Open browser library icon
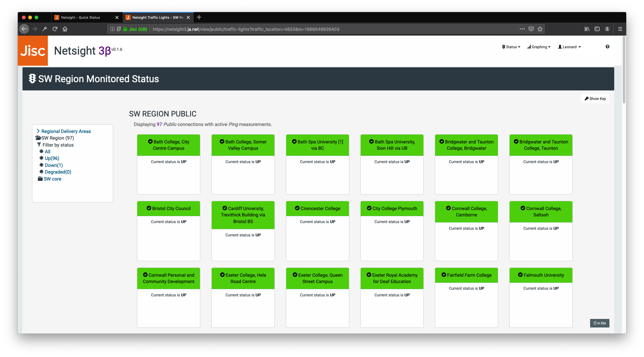The width and height of the screenshot is (644, 357). click(x=587, y=29)
